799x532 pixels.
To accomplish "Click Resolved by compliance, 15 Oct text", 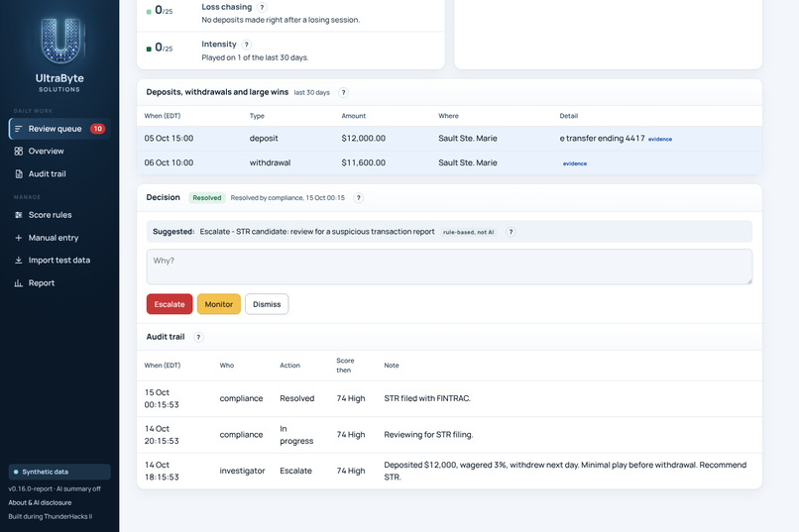I will click(x=287, y=198).
